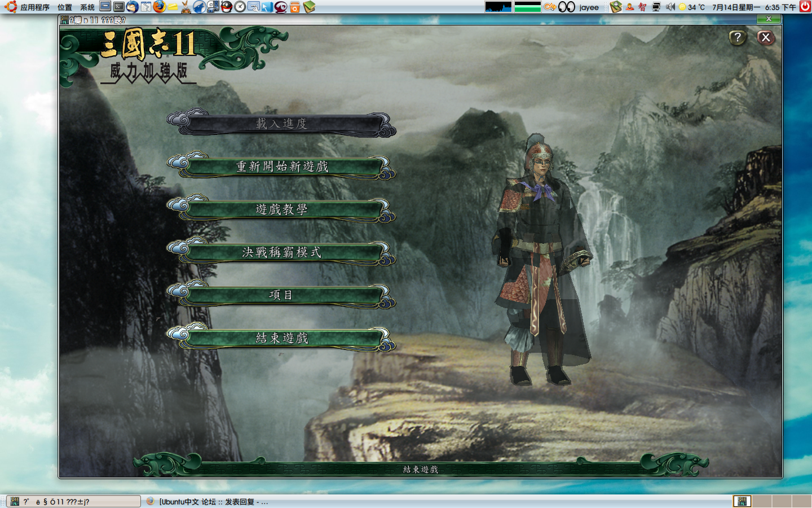Click the game's round X close icon
The height and width of the screenshot is (508, 812).
pyautogui.click(x=765, y=38)
